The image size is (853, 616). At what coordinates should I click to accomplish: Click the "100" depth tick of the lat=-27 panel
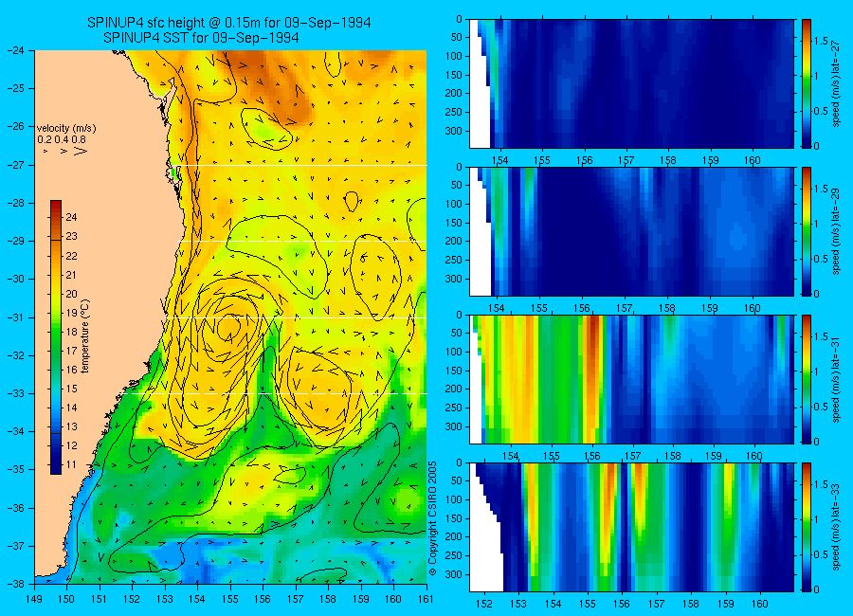pos(453,56)
